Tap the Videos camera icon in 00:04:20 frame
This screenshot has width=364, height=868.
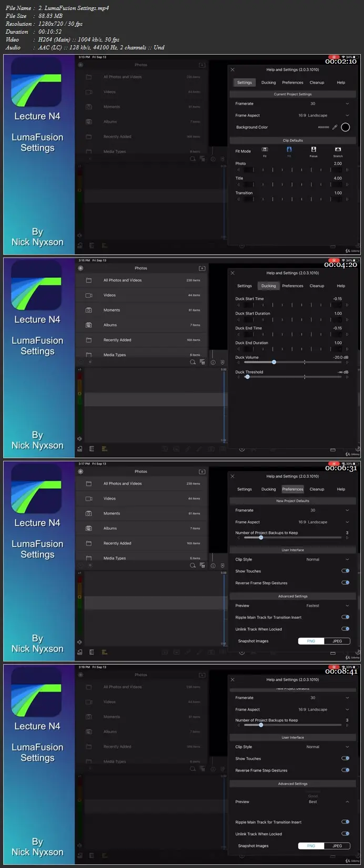click(x=89, y=295)
